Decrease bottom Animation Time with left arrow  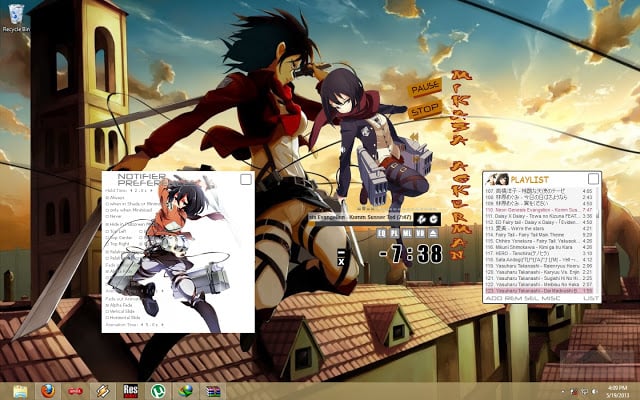(x=142, y=325)
